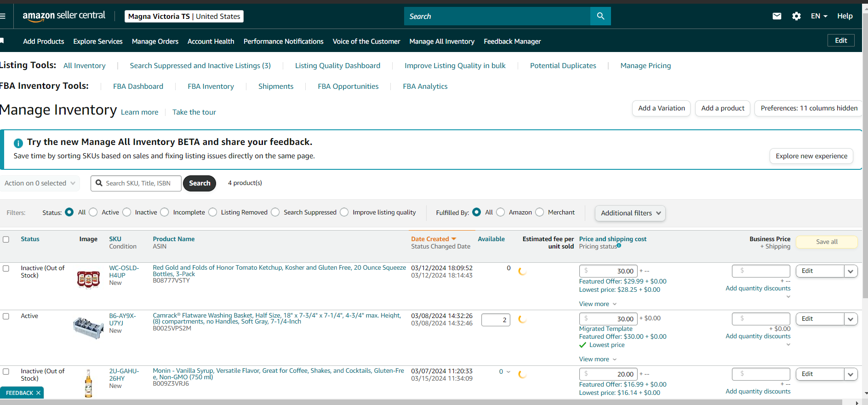Image resolution: width=868 pixels, height=405 pixels.
Task: Select the Tomato Ketchup row checkbox
Action: pos(6,268)
